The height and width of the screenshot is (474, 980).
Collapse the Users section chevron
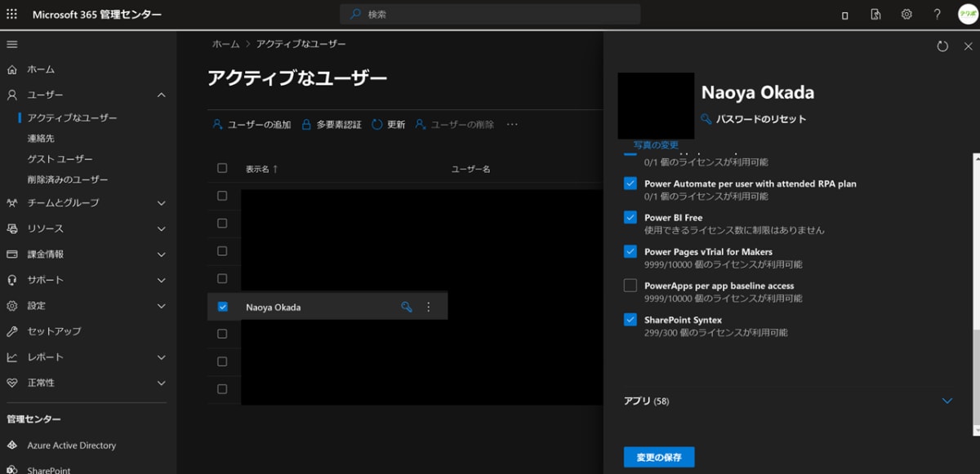click(161, 95)
